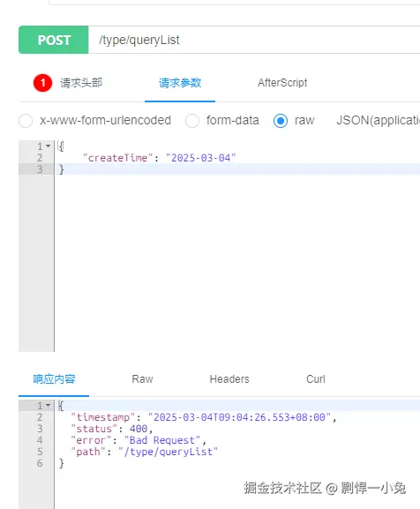Click line number 2 in request editor gutter
The width and height of the screenshot is (420, 509).
40,158
